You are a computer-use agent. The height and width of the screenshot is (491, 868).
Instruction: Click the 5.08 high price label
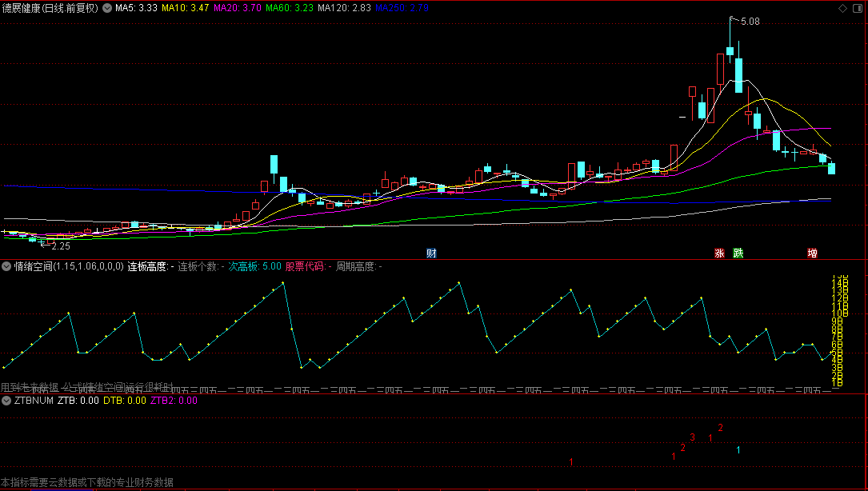[750, 22]
